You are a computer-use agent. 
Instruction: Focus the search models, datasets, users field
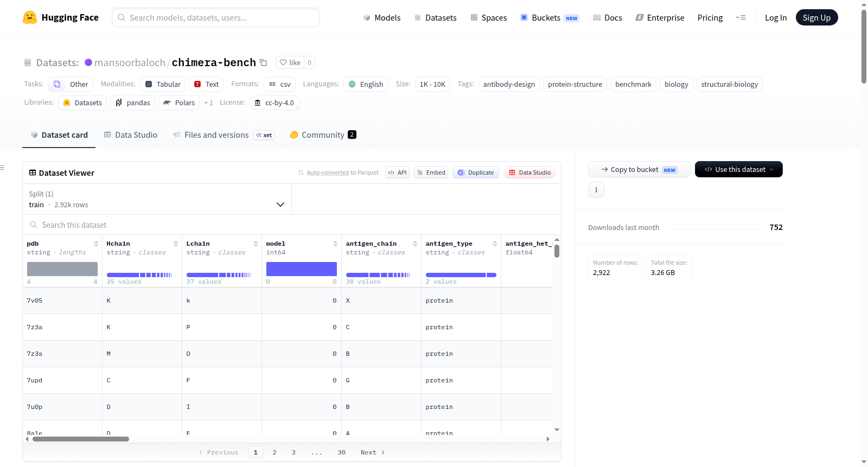(216, 17)
